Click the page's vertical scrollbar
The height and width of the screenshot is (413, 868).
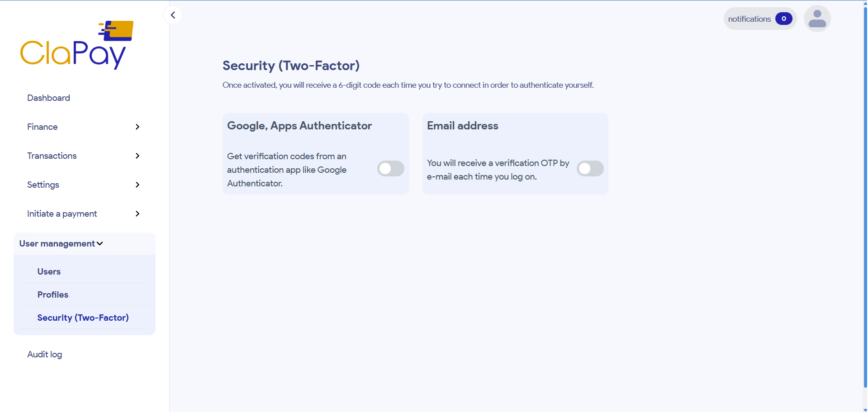point(865,195)
